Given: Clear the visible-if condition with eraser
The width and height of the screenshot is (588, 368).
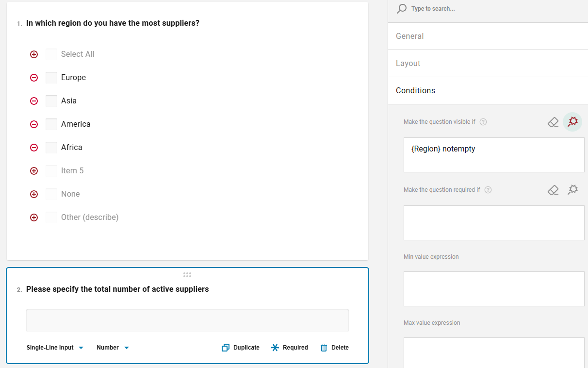Looking at the screenshot, I should point(553,122).
